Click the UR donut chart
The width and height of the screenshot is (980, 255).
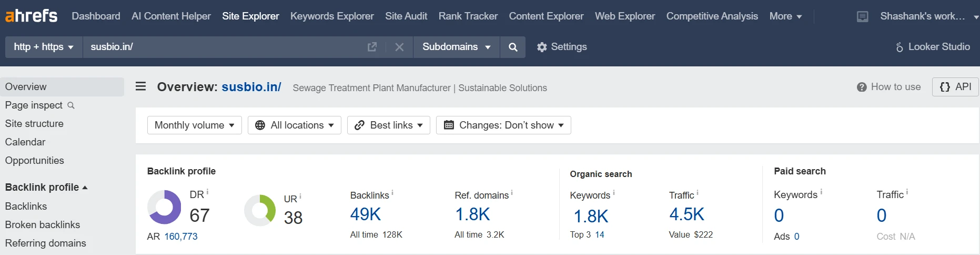point(260,210)
